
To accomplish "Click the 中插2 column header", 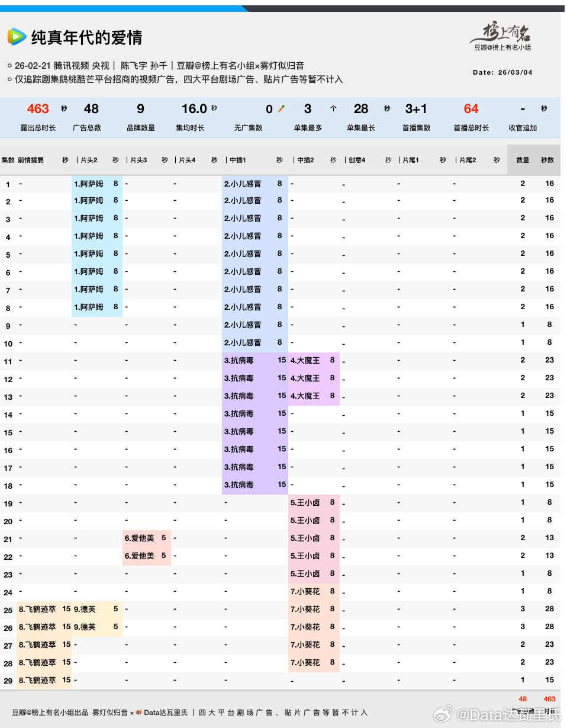I will [305, 160].
